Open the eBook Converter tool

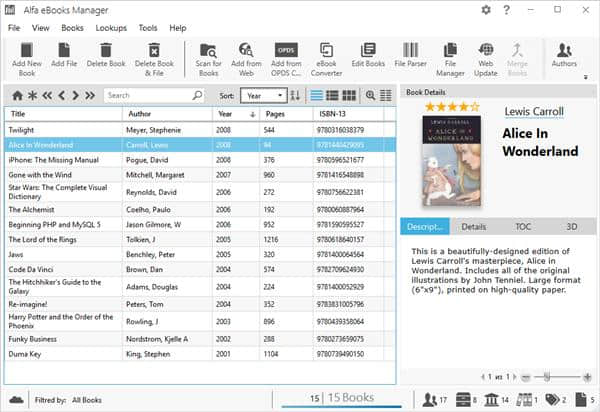point(326,51)
